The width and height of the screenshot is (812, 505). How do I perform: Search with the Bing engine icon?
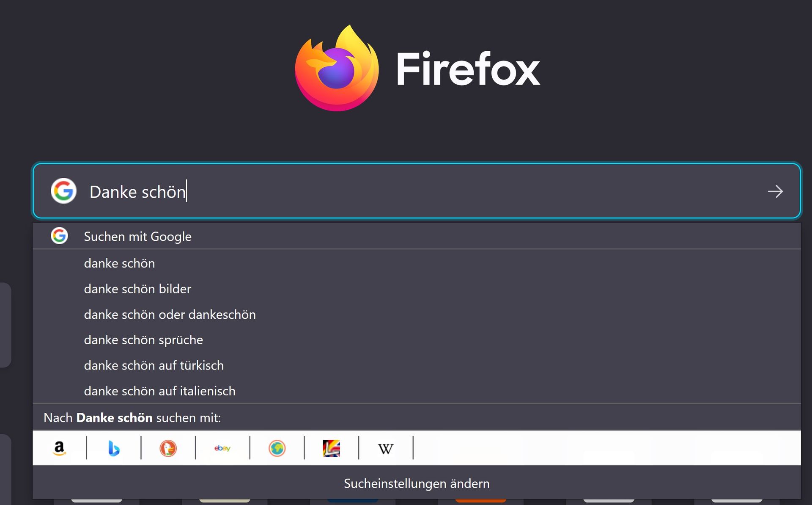tap(114, 448)
